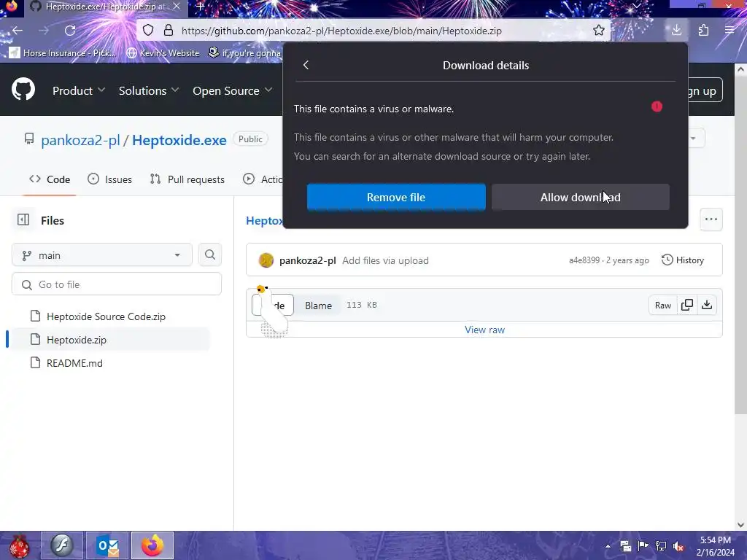Open Heptoxide.exe repository link

tap(179, 140)
